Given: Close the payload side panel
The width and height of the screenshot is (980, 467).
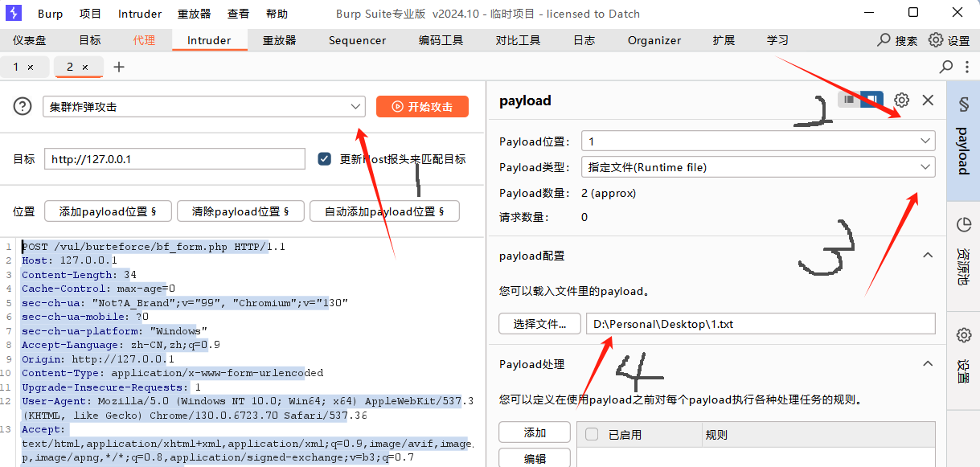Looking at the screenshot, I should point(928,100).
